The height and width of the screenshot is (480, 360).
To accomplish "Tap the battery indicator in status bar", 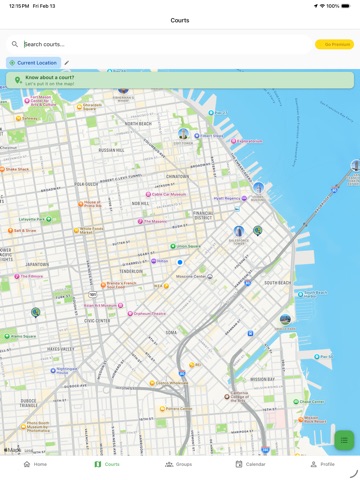I will click(346, 6).
